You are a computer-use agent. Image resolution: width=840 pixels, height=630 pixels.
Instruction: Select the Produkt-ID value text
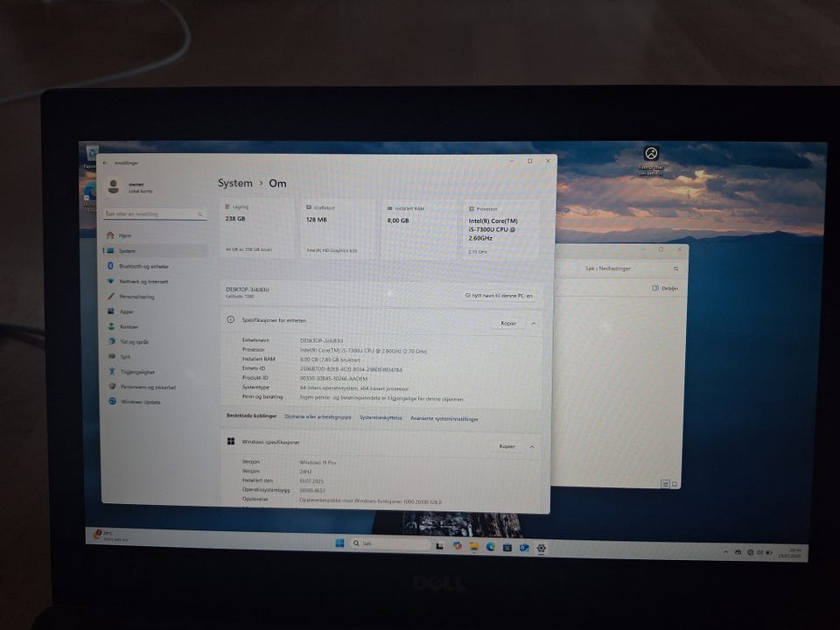tap(333, 378)
